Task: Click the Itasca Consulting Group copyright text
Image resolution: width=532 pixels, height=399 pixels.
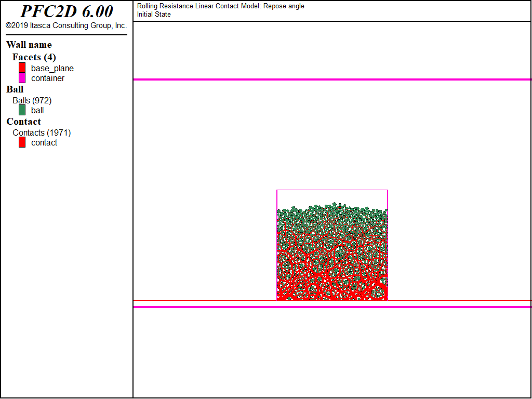Action: point(66,25)
